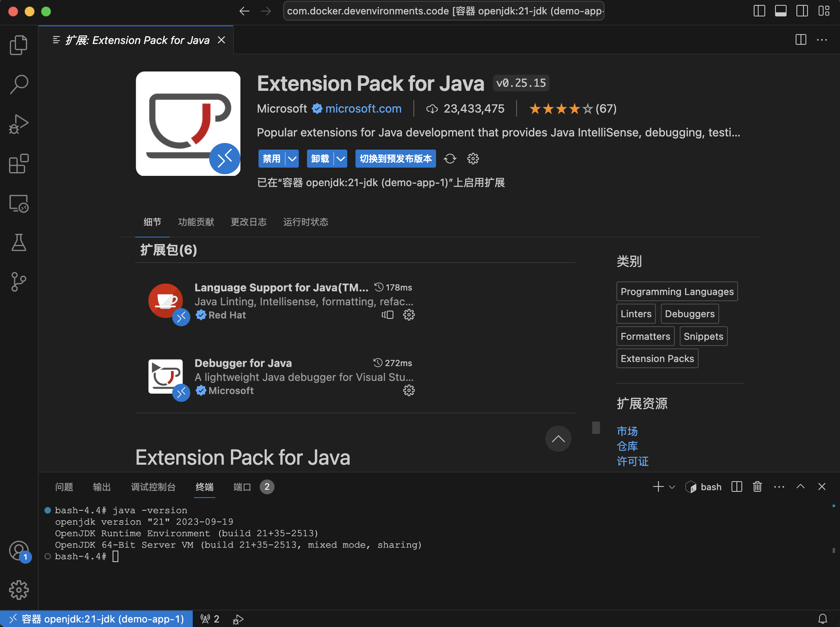Open gear for Debugger for Java
Image resolution: width=840 pixels, height=627 pixels.
tap(409, 390)
